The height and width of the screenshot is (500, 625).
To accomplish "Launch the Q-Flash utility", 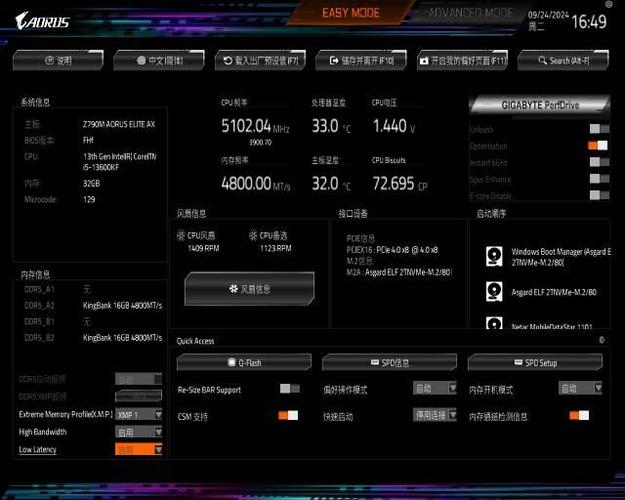I will tap(244, 362).
